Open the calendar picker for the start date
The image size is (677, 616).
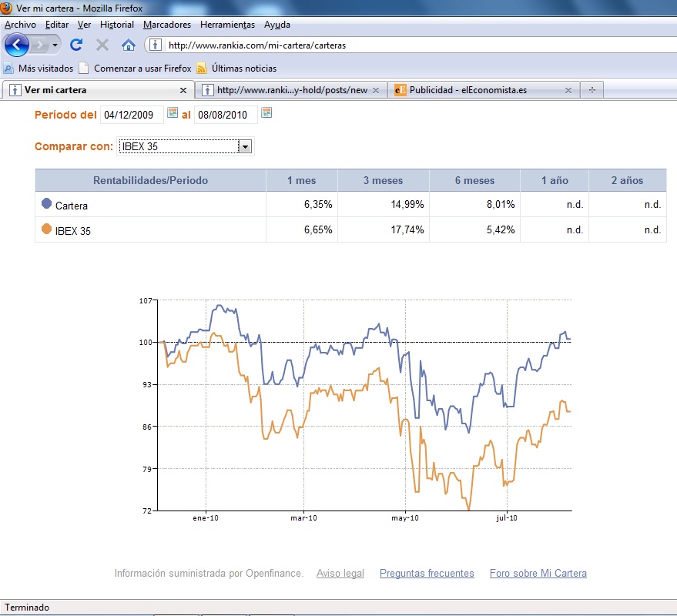coord(173,112)
